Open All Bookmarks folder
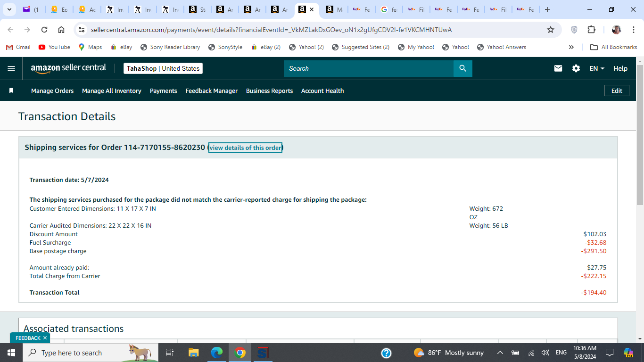This screenshot has width=644, height=362. coord(614,47)
